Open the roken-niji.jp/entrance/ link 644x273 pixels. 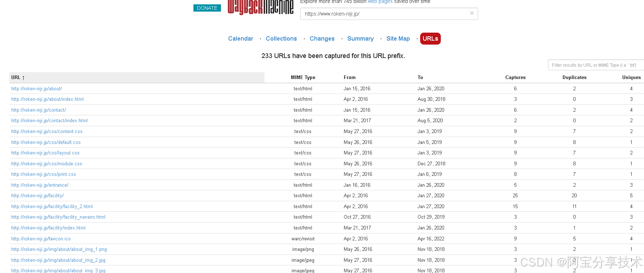tap(40, 185)
